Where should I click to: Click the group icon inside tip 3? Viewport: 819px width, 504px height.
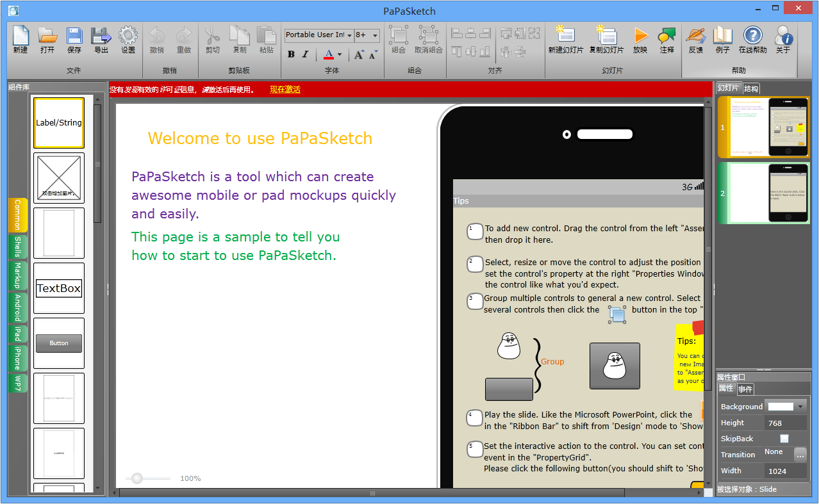pos(617,314)
